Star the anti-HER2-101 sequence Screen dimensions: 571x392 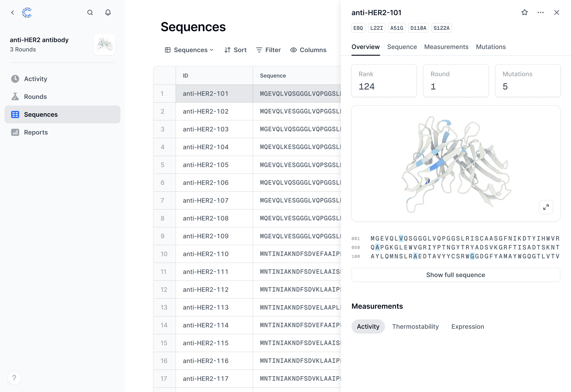tap(525, 12)
